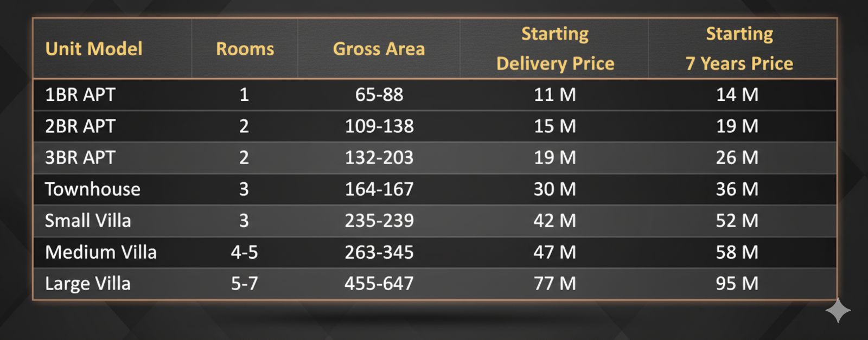
Task: Select the Large Villa row label
Action: pyautogui.click(x=88, y=284)
